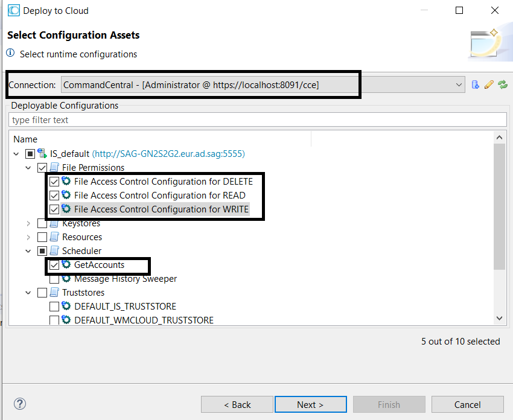
Task: Click the type filter text field
Action: point(258,120)
